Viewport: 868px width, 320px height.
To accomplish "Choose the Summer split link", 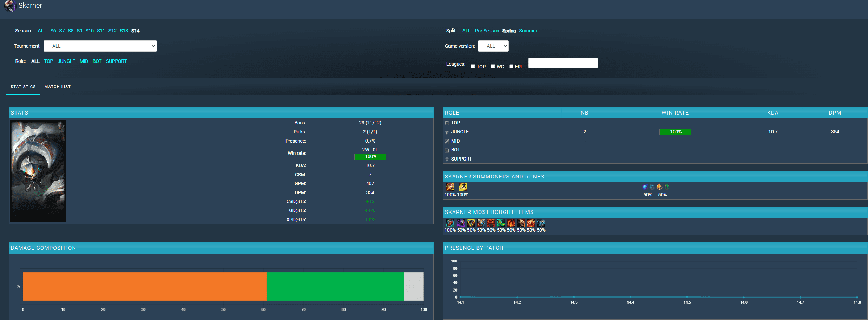I will coord(528,31).
